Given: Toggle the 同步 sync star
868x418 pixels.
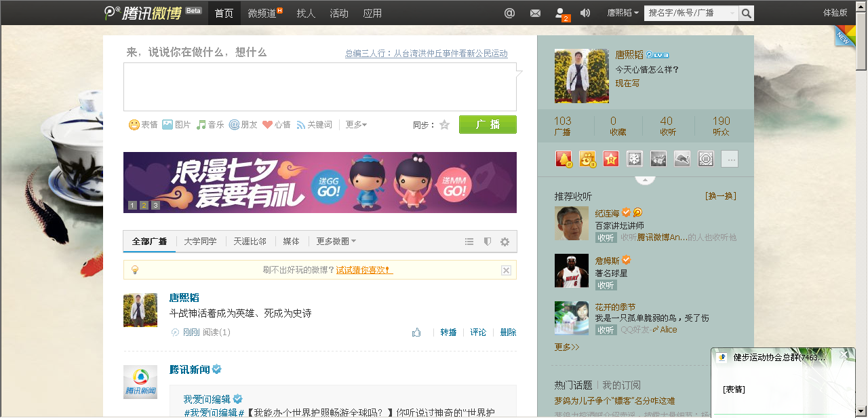Looking at the screenshot, I should click(444, 125).
